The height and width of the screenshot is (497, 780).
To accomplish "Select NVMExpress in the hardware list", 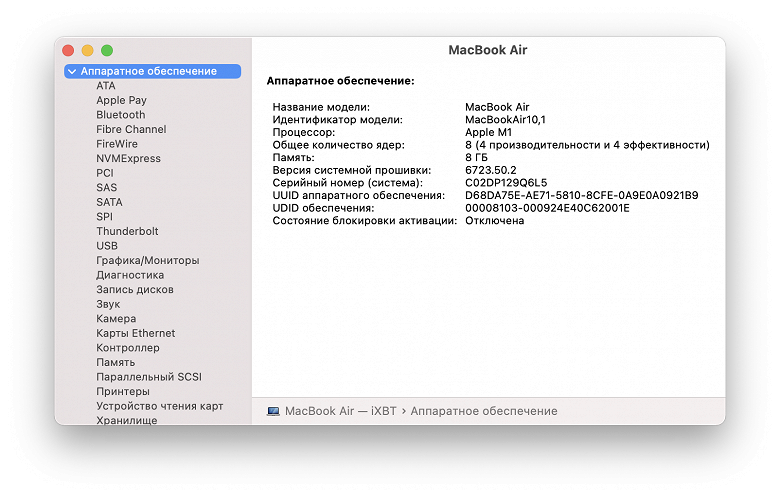I will 128,158.
